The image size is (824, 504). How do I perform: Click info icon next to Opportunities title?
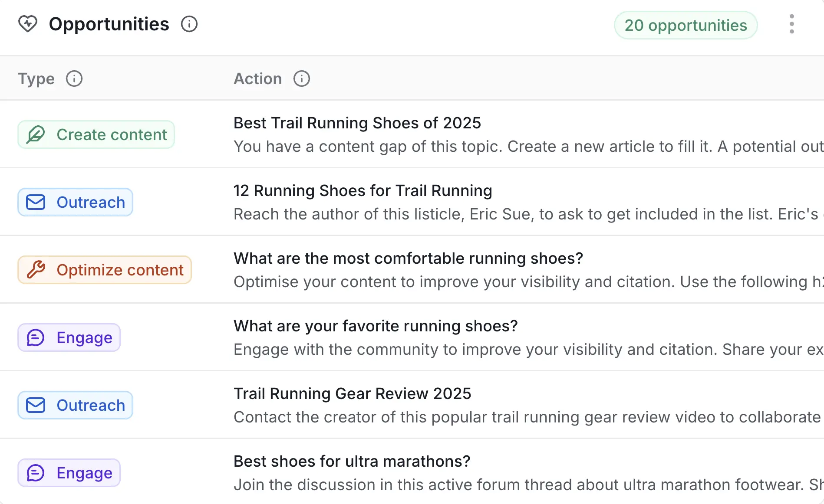point(189,24)
